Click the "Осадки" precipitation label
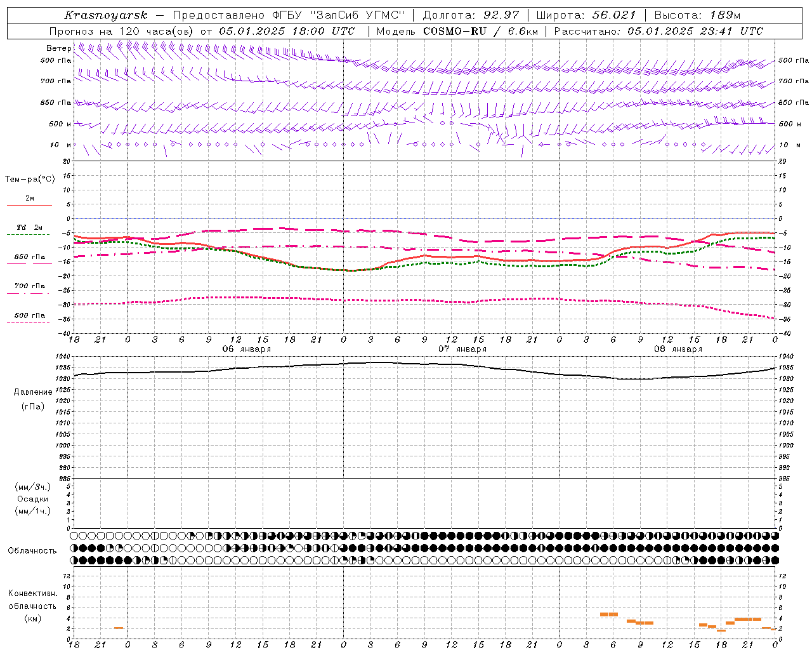 [x=33, y=499]
